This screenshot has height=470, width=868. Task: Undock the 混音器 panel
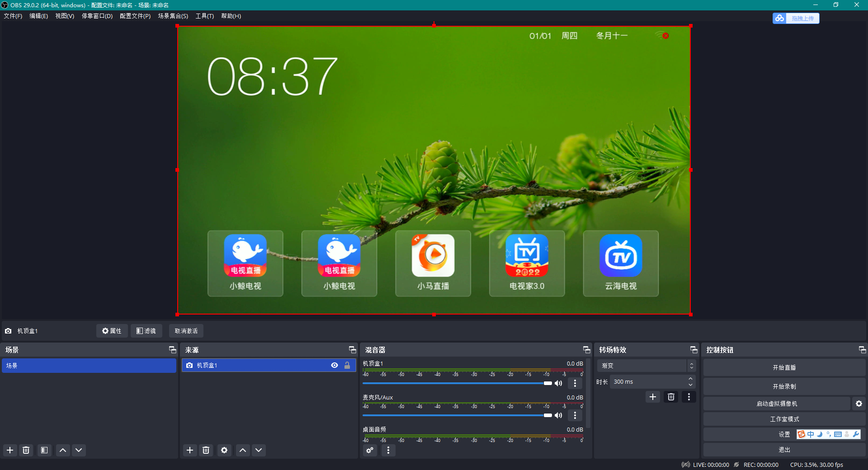pyautogui.click(x=586, y=350)
